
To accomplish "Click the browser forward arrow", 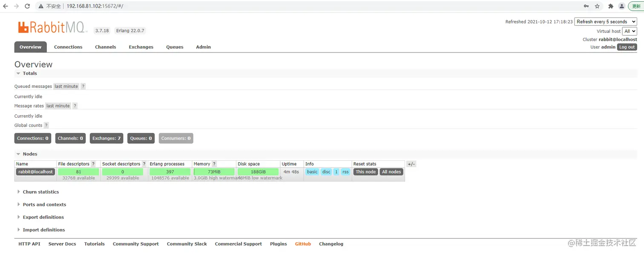I will click(16, 6).
